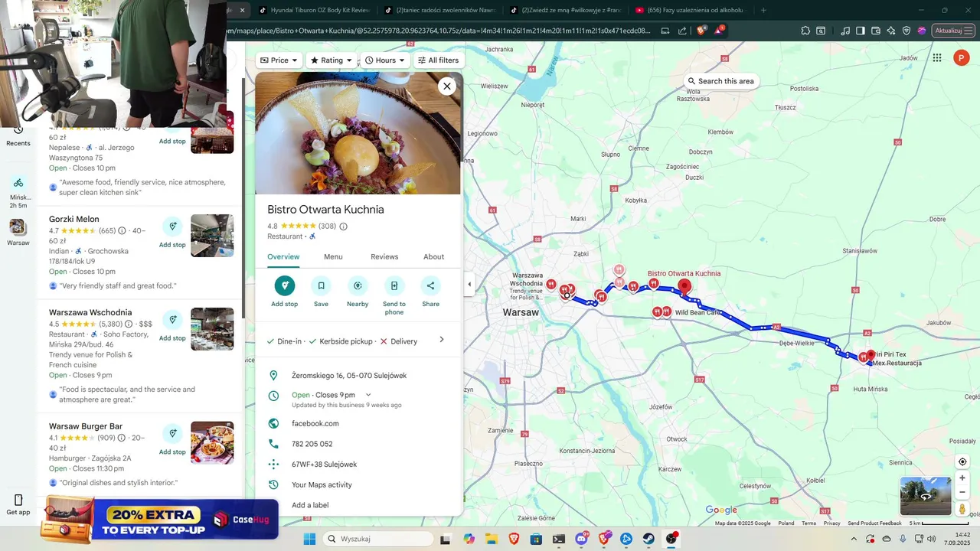The height and width of the screenshot is (551, 980).
Task: Click the Aktualizuj update button
Action: (952, 31)
